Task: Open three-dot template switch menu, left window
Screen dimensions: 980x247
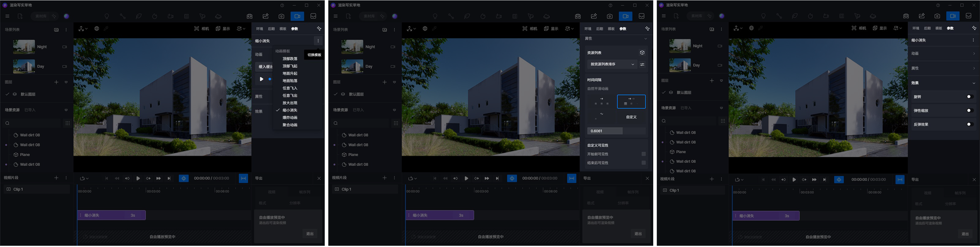Action: click(318, 41)
